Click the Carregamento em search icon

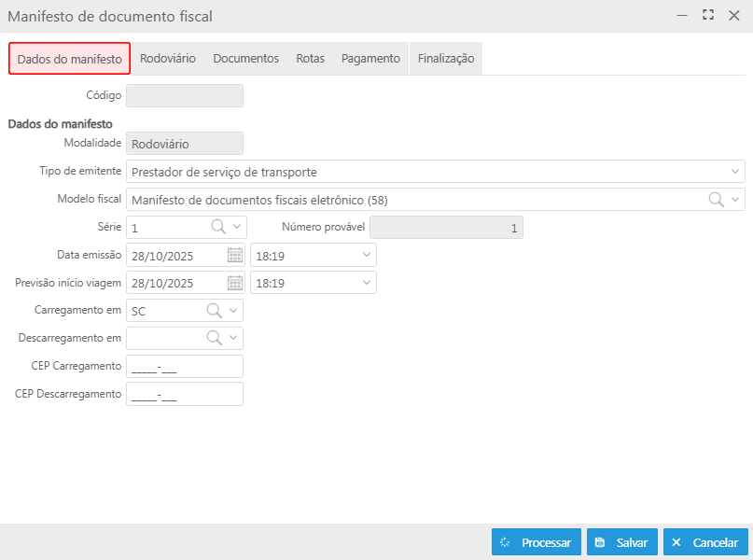214,311
